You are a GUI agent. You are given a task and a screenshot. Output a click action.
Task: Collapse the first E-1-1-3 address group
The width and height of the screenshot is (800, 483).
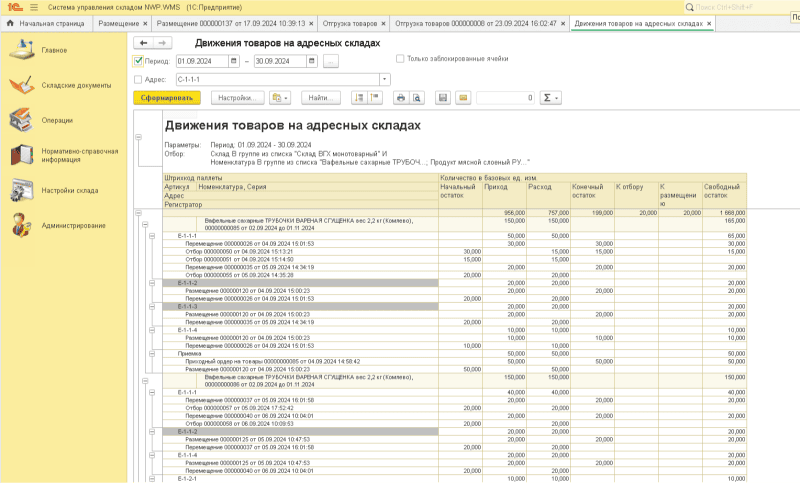pyautogui.click(x=152, y=307)
